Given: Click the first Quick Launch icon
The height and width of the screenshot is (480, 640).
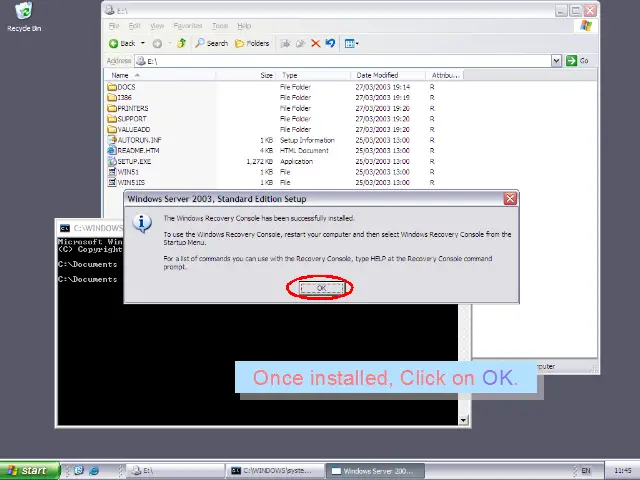Looking at the screenshot, I should coord(79,471).
